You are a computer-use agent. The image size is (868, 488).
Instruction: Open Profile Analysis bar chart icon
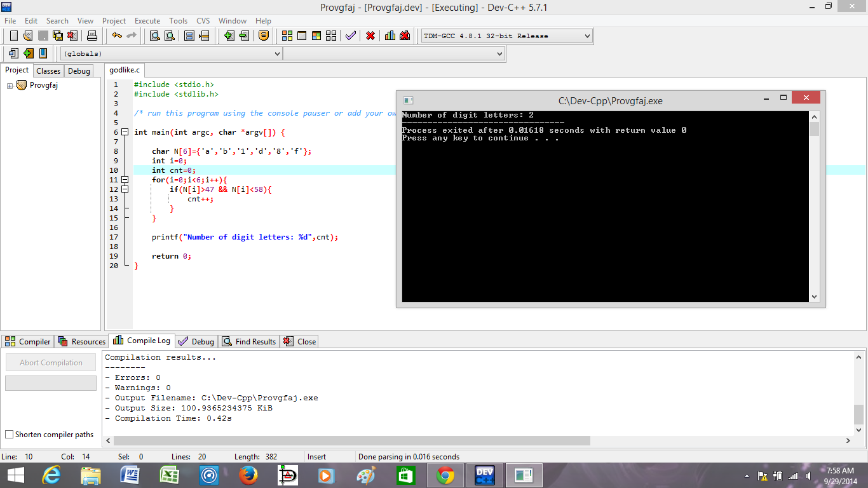[390, 36]
